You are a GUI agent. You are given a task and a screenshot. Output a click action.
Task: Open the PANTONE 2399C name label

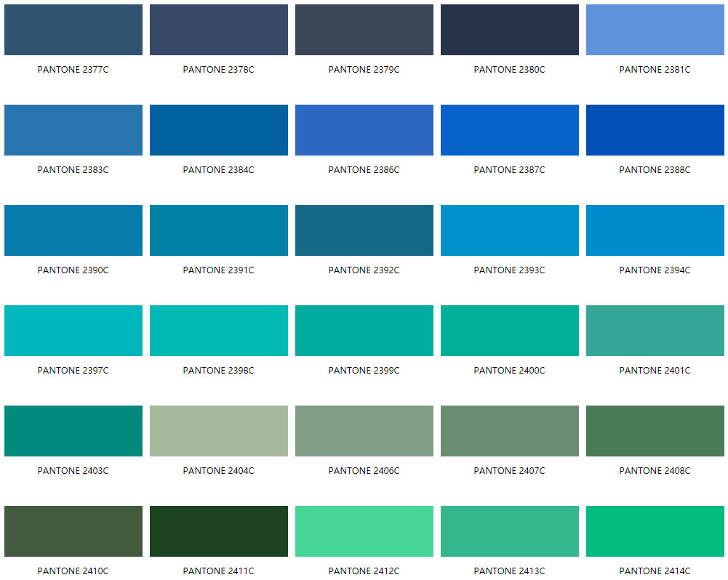[x=364, y=371]
